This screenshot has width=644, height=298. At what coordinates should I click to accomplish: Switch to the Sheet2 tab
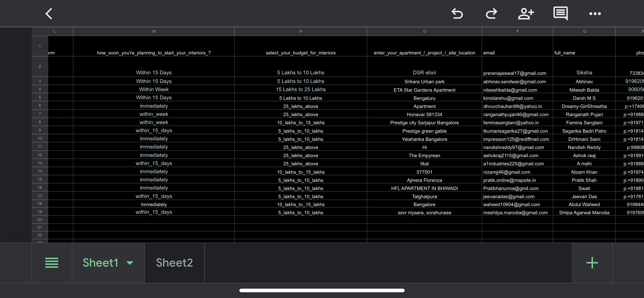tap(174, 263)
